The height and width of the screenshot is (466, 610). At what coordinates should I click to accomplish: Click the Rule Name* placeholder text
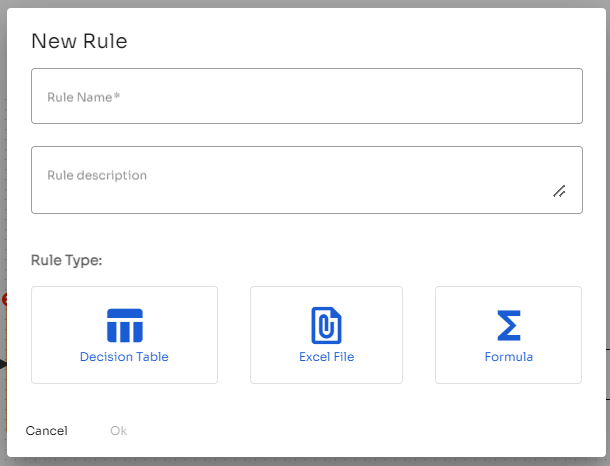click(84, 97)
